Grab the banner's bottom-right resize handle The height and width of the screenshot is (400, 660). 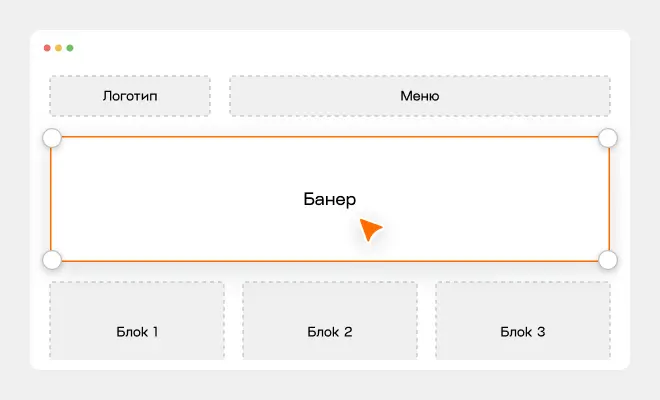pos(608,260)
